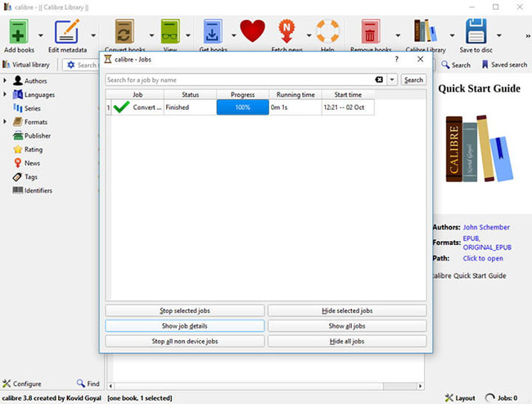Expand the Formats tree node
Image resolution: width=532 pixels, height=404 pixels.
pos(5,121)
